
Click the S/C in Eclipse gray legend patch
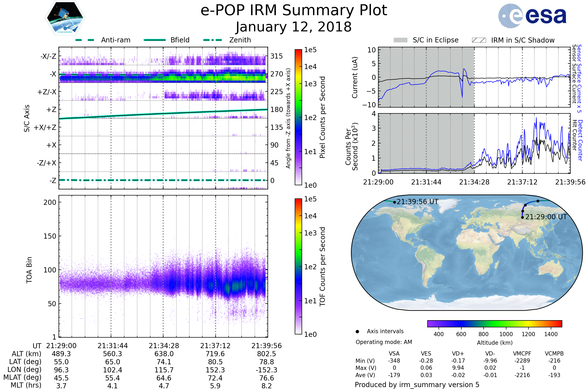[x=401, y=40]
